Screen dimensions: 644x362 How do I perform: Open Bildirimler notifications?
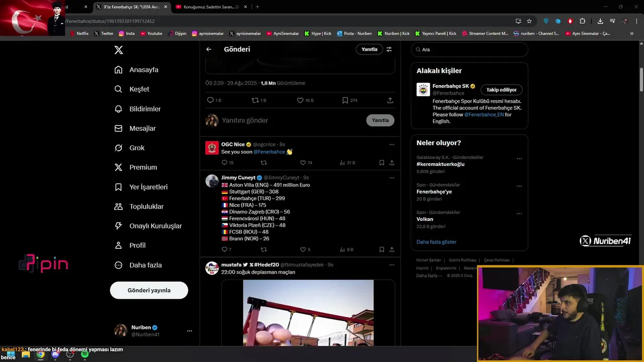coord(137,109)
